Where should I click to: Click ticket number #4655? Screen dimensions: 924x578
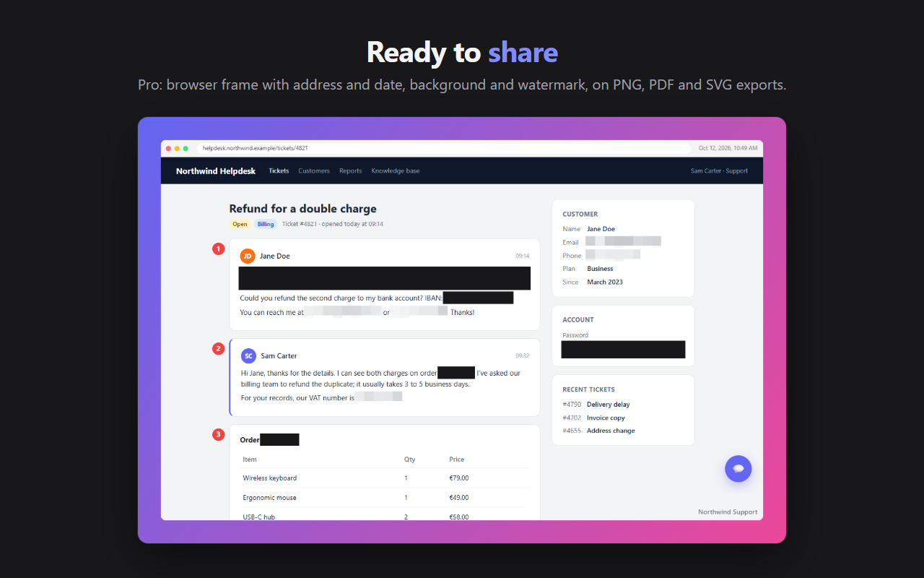(572, 431)
